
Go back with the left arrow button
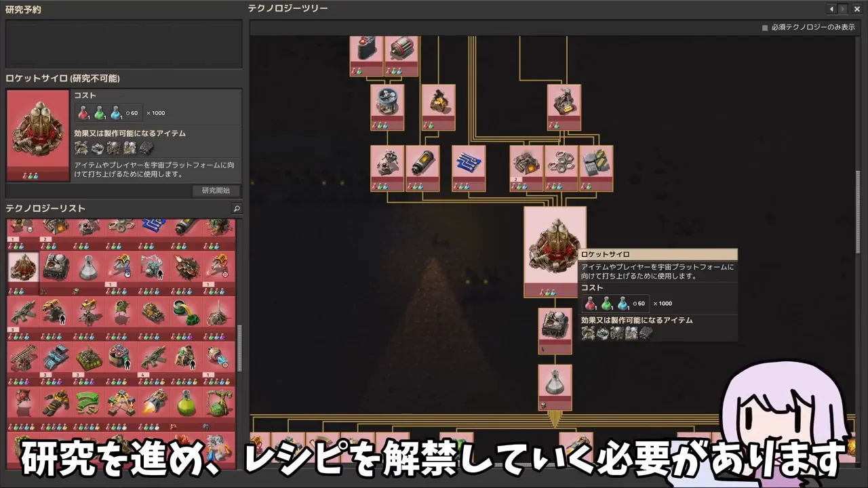[x=832, y=9]
